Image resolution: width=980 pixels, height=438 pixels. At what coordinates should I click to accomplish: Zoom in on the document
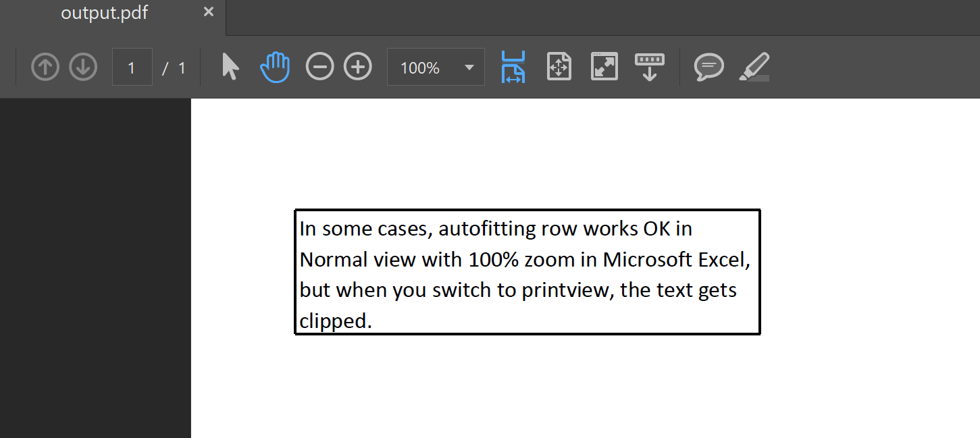(358, 66)
